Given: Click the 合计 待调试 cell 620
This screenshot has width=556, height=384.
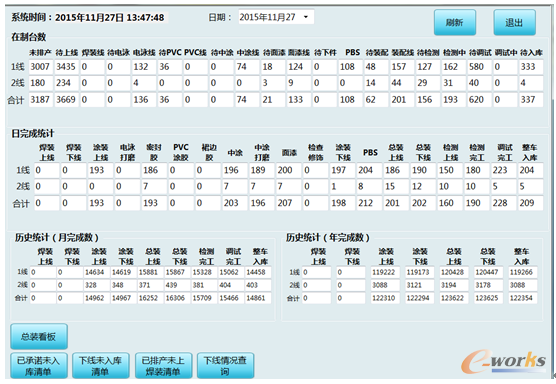Looking at the screenshot, I should tap(479, 100).
